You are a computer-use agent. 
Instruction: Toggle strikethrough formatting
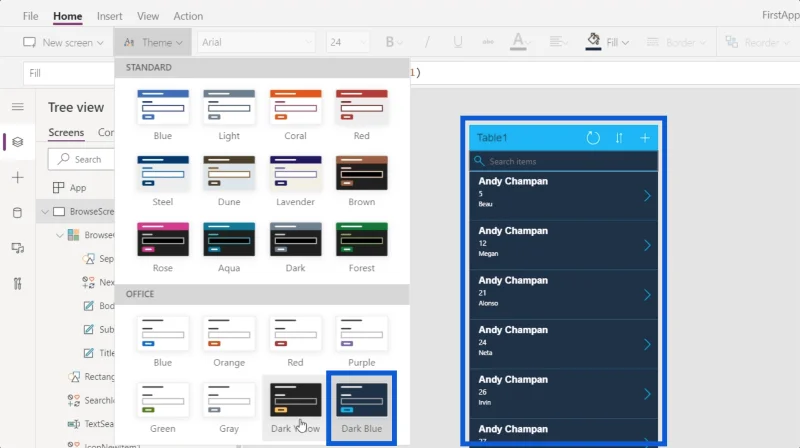pos(488,42)
